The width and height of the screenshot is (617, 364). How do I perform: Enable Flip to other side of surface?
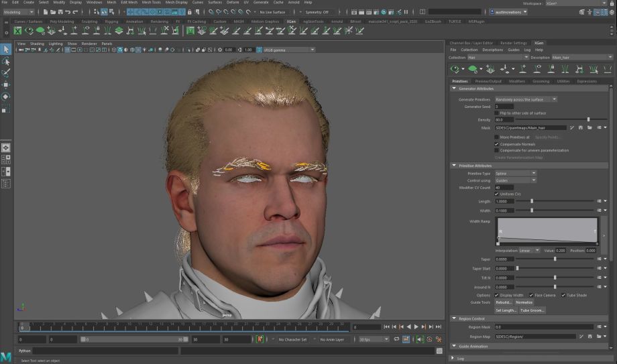click(x=497, y=113)
